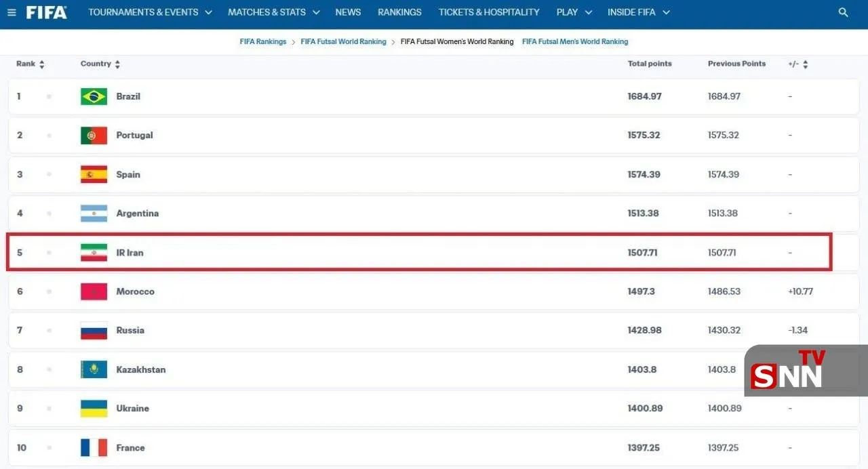Click the Morocco flag icon

click(94, 291)
